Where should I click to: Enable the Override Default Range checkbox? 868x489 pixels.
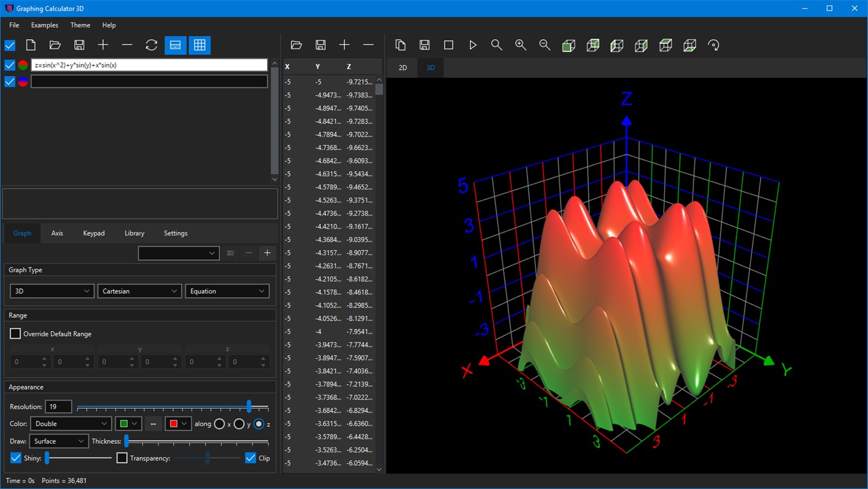pyautogui.click(x=16, y=334)
